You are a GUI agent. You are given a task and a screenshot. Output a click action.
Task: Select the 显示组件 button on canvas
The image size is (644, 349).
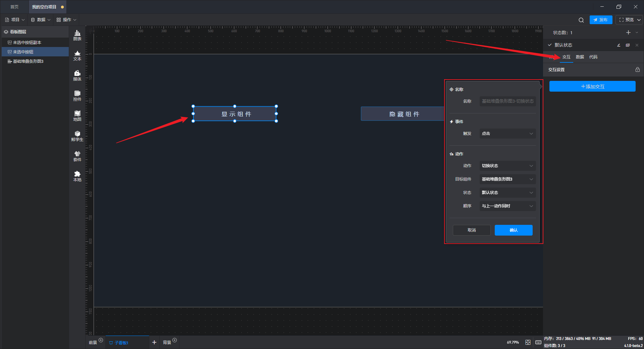235,114
